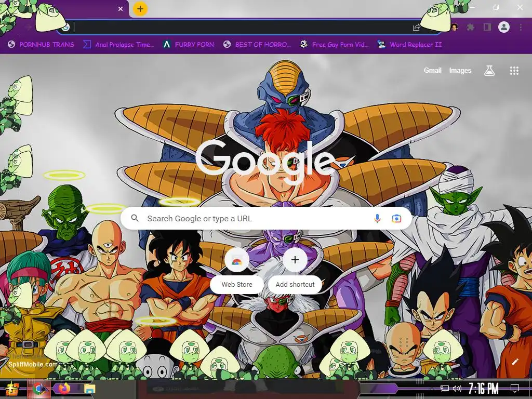Viewport: 532px width, 399px height.
Task: Open the Extensions puzzle-piece menu
Action: click(470, 27)
